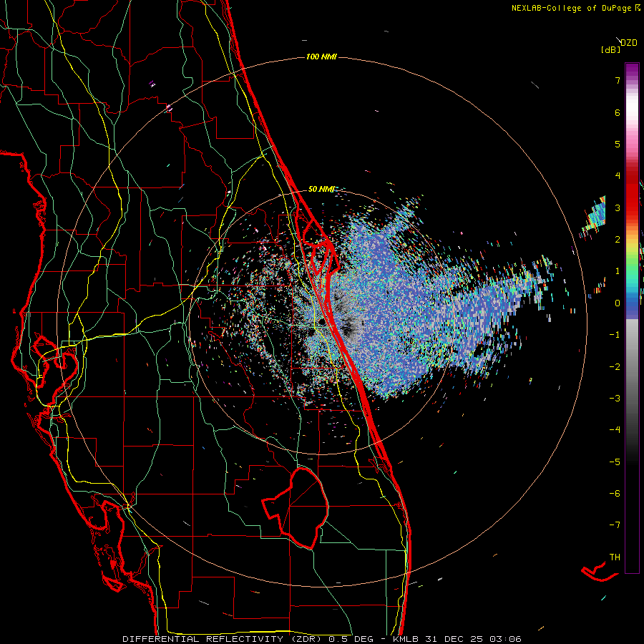The width and height of the screenshot is (644, 644).
Task: Click the 0.5 DEG elevation text
Action: pyautogui.click(x=351, y=639)
